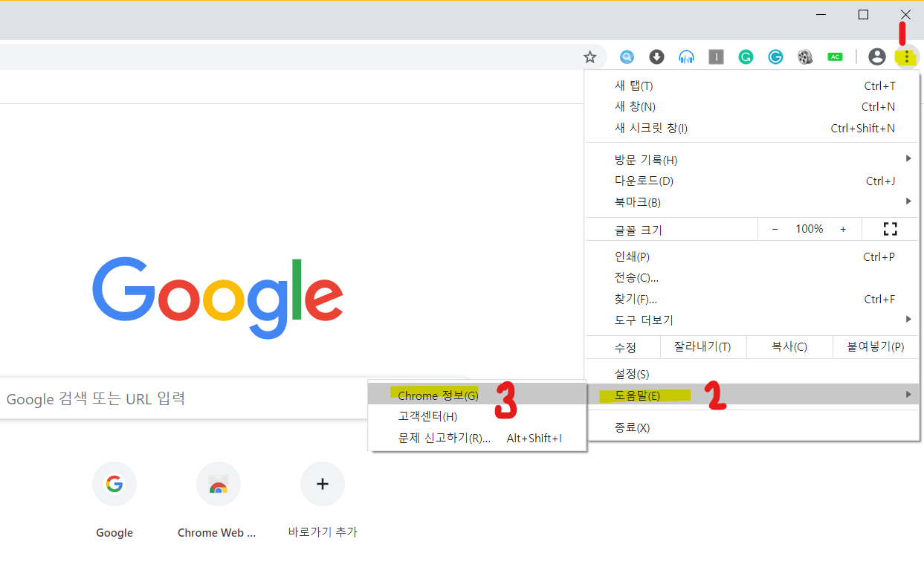The height and width of the screenshot is (582, 924).
Task: Open the solid green Grammarly extension
Action: [x=746, y=56]
